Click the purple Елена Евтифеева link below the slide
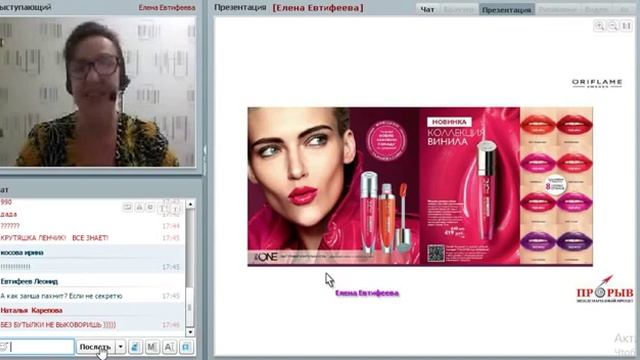The width and height of the screenshot is (640, 360). coord(367,293)
